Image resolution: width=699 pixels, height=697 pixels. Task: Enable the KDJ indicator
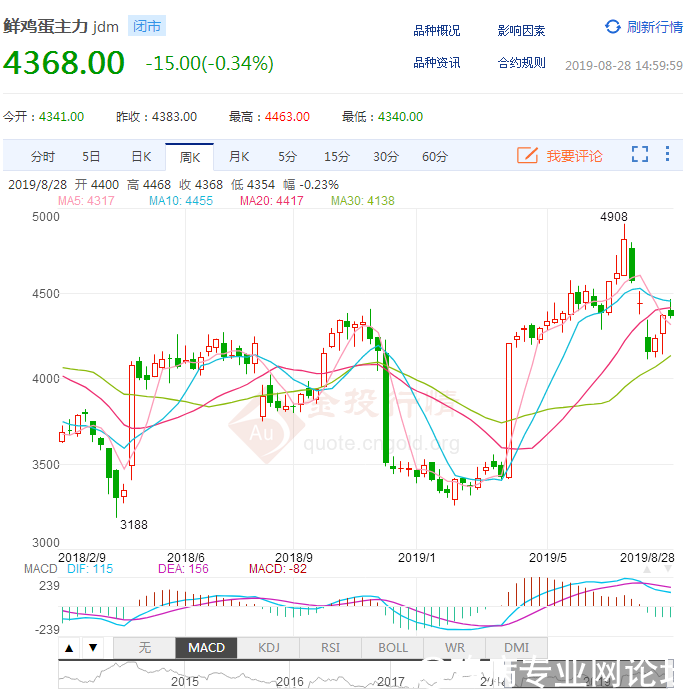coord(268,648)
